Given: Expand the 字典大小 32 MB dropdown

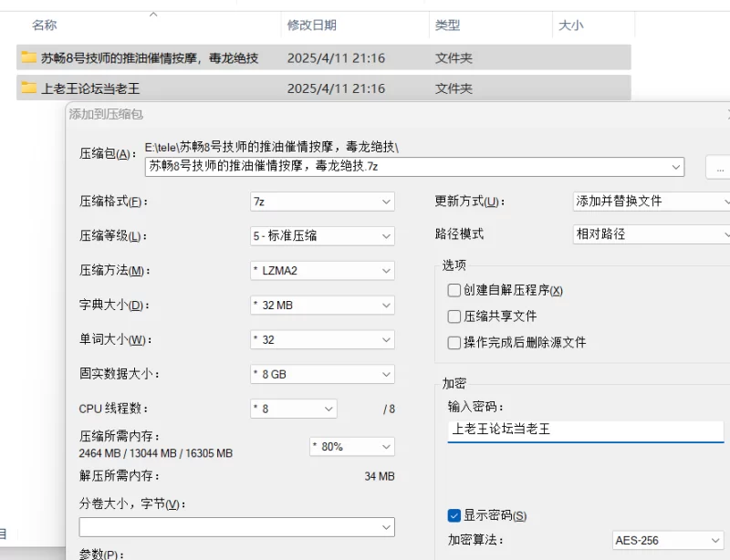Looking at the screenshot, I should pos(322,306).
